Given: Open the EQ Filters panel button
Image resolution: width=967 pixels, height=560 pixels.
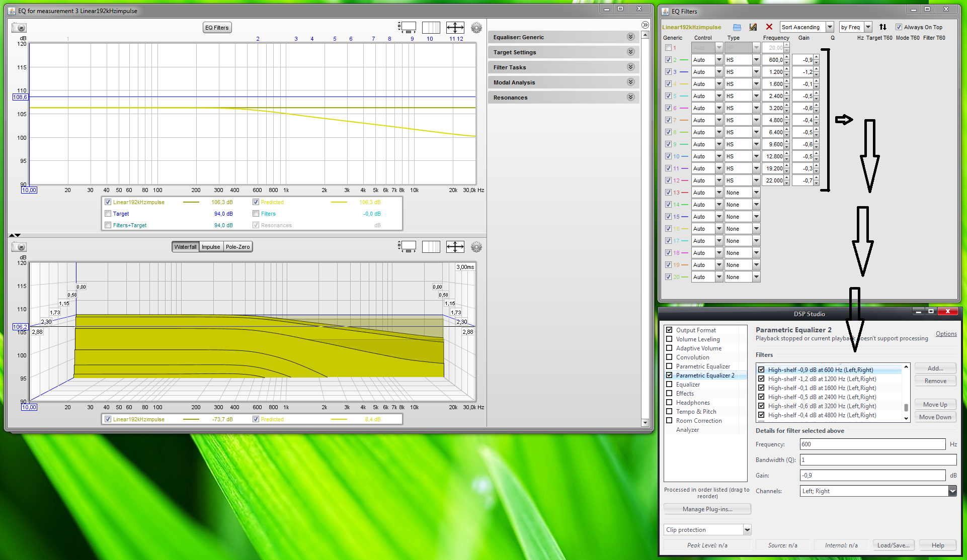Looking at the screenshot, I should point(217,28).
